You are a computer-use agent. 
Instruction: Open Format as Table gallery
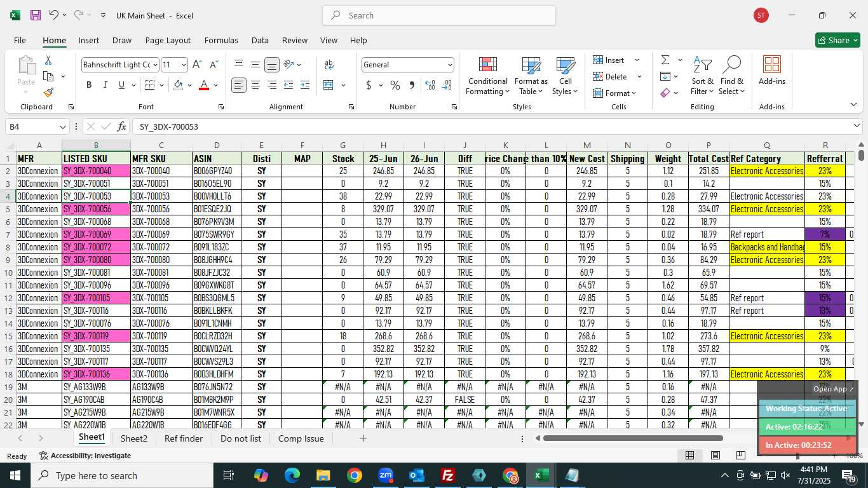(x=531, y=76)
